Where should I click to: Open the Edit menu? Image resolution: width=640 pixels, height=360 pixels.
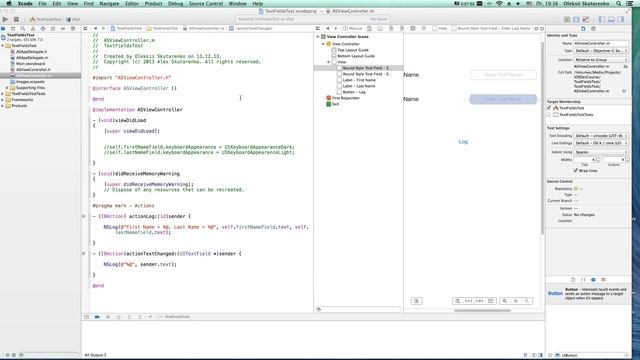click(57, 4)
